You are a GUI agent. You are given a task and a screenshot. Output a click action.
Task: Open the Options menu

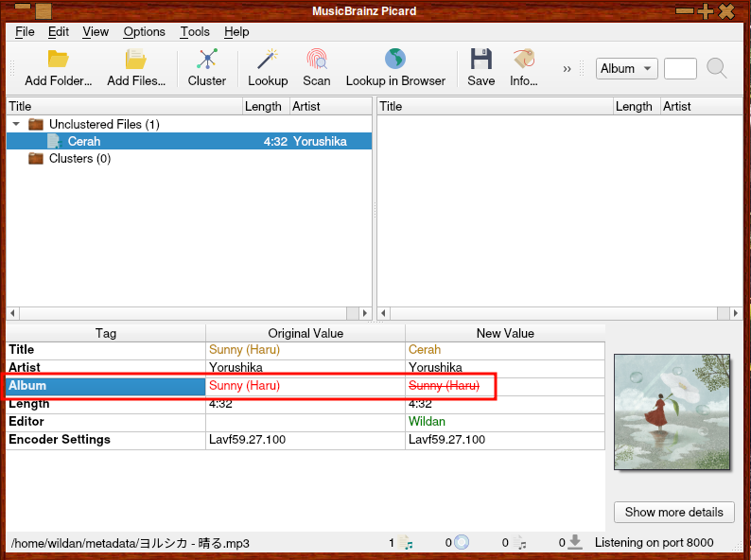click(144, 31)
